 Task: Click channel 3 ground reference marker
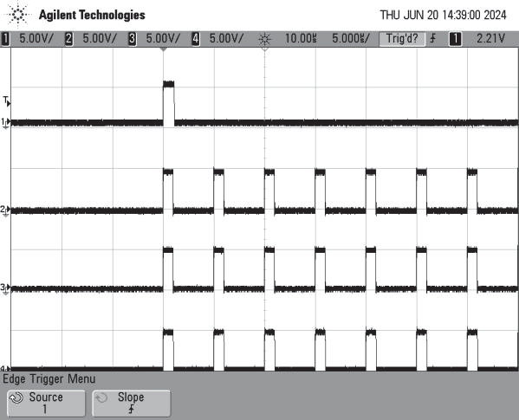pos(5,288)
